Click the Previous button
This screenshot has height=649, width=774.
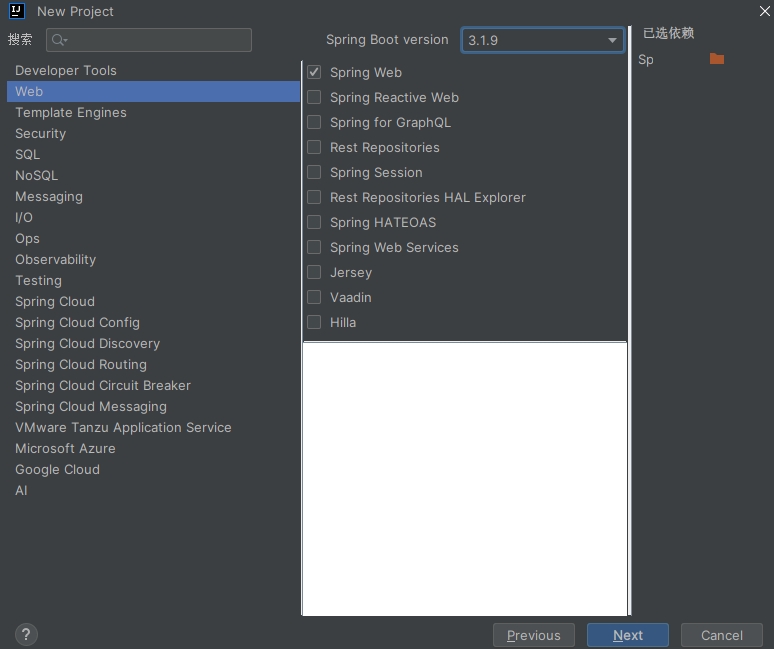[534, 635]
